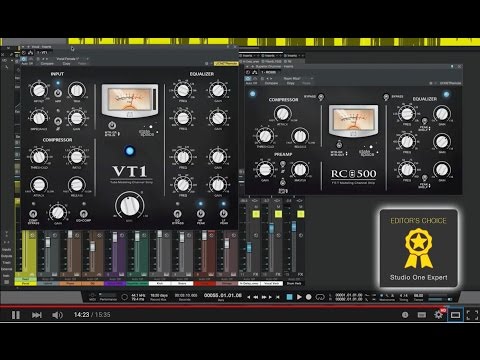Viewport: 480px width, 360px height.
Task: Click VT1 compressor makeup Gain knob
Action: [58, 212]
